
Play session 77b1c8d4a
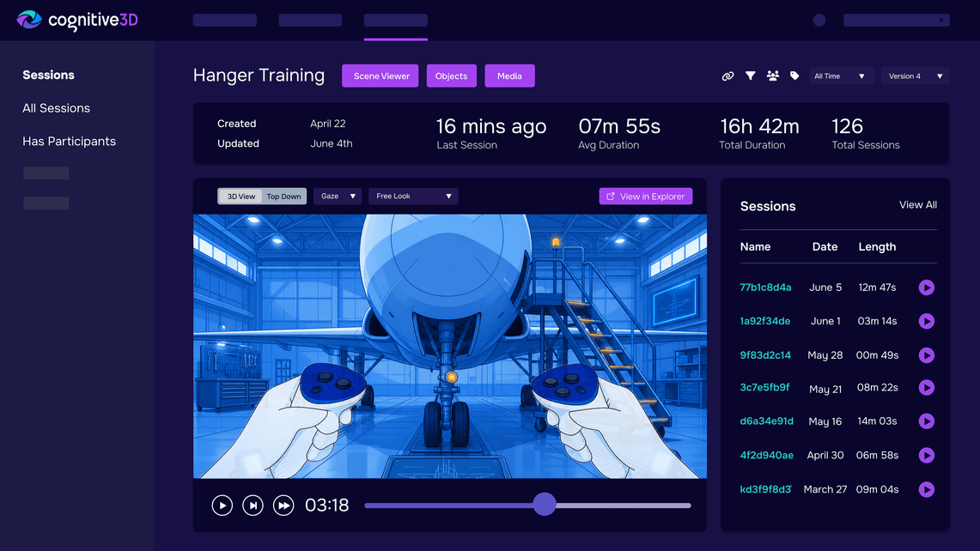pyautogui.click(x=926, y=288)
